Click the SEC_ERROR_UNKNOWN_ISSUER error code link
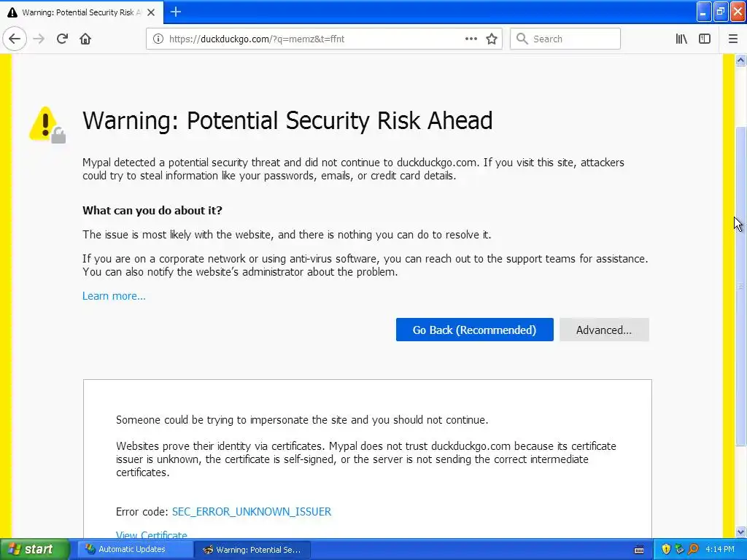Screen dimensions: 747x560 pyautogui.click(x=251, y=511)
